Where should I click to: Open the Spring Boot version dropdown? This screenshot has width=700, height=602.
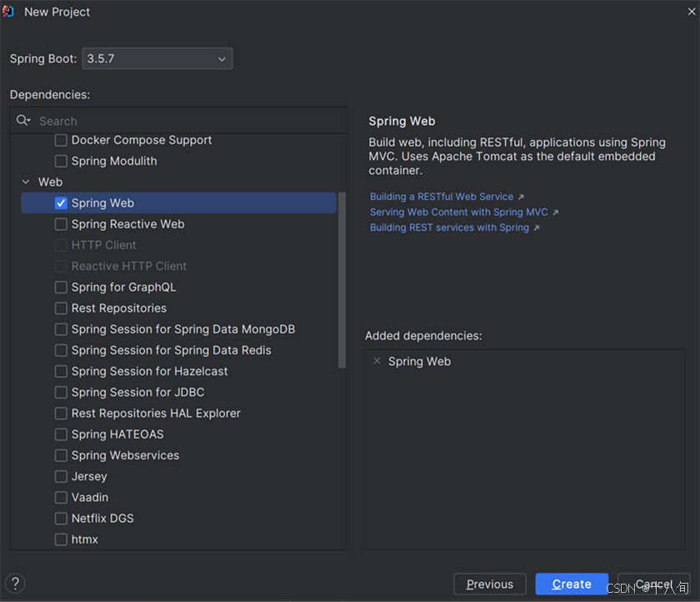(x=157, y=58)
